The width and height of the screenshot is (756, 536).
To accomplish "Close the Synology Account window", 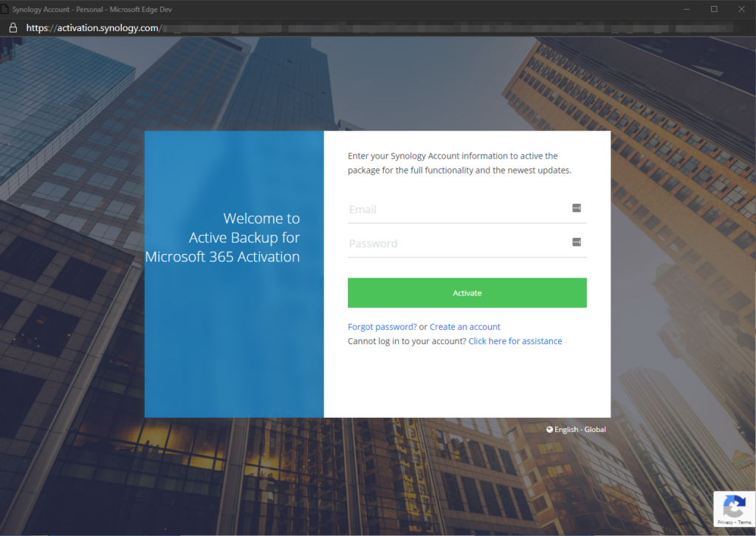I will coord(741,9).
